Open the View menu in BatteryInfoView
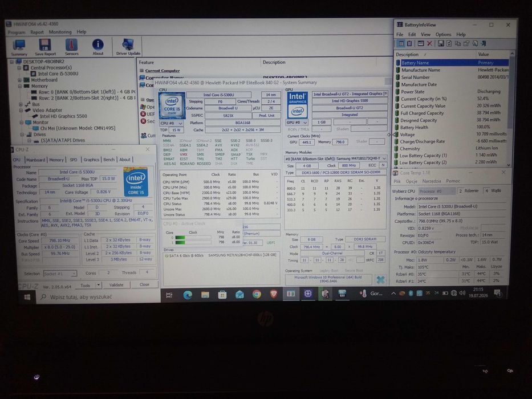The image size is (532, 399). pos(425,35)
